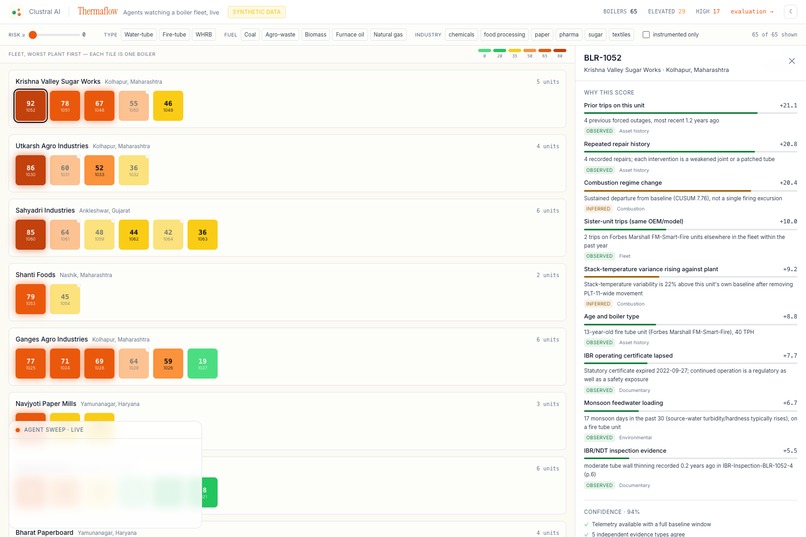Filter by sugar industry

[x=595, y=34]
